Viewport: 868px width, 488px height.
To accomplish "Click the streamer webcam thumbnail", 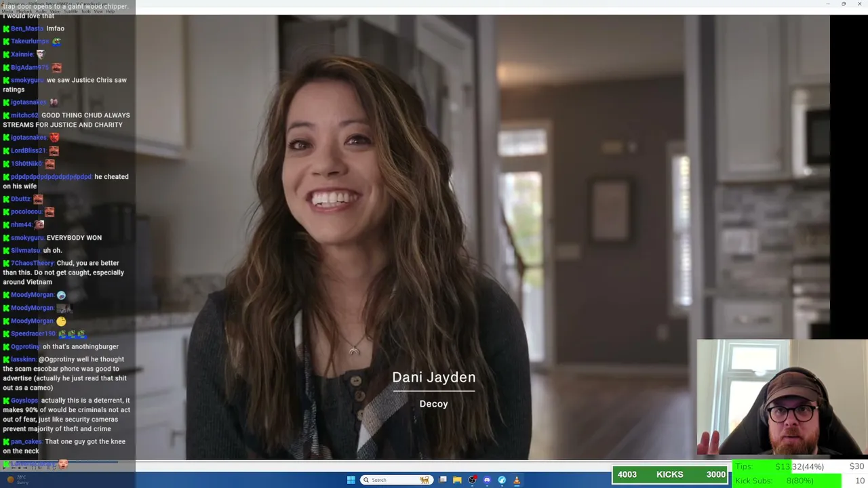I will pos(782,397).
